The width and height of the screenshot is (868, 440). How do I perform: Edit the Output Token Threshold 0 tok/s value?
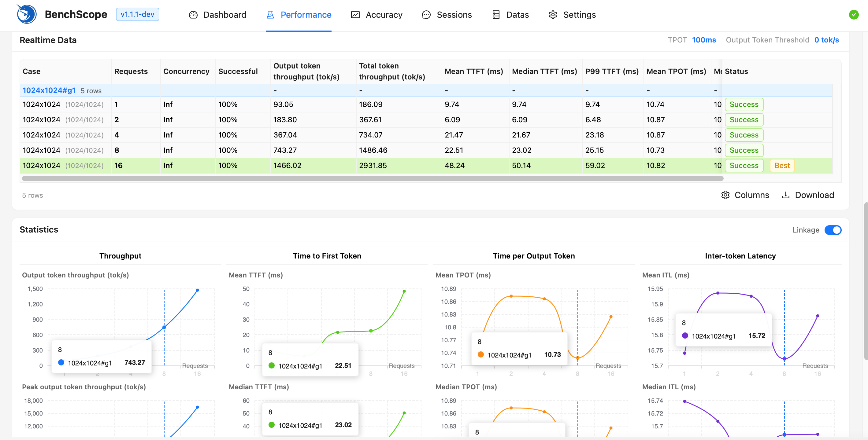pos(826,40)
